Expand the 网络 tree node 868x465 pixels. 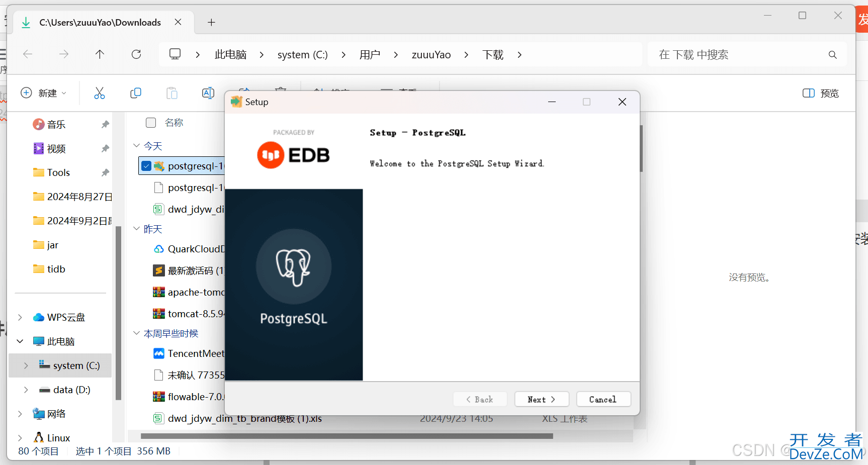[20, 414]
